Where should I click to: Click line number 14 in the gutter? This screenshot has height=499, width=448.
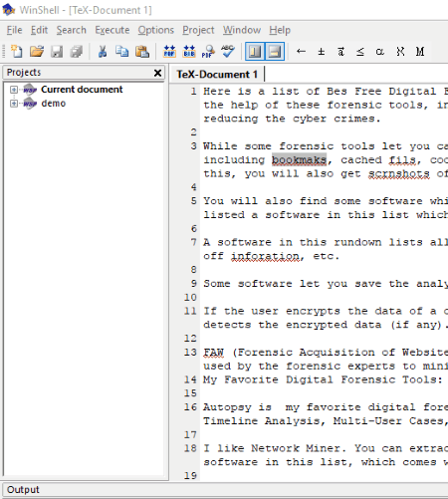[x=190, y=379]
